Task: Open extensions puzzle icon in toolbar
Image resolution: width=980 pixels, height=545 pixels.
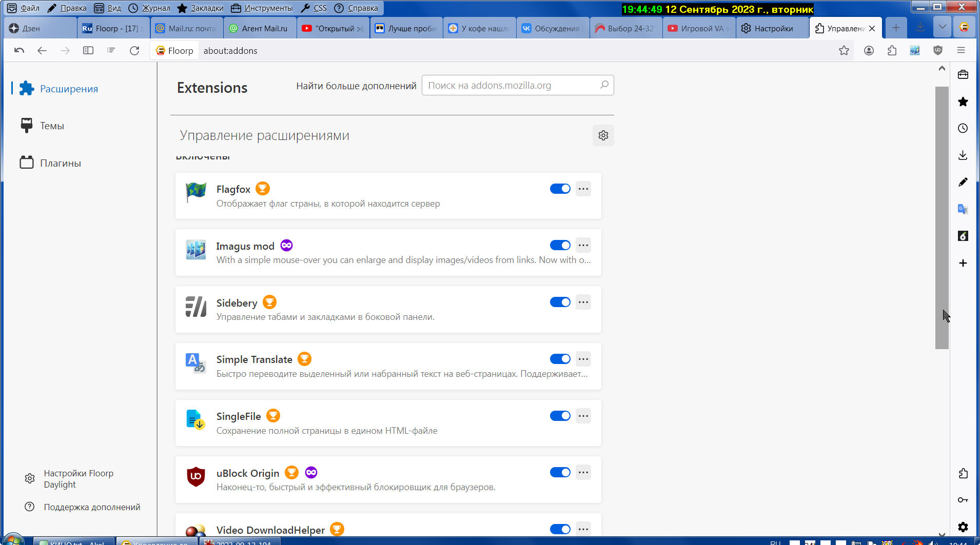Action: coord(892,50)
